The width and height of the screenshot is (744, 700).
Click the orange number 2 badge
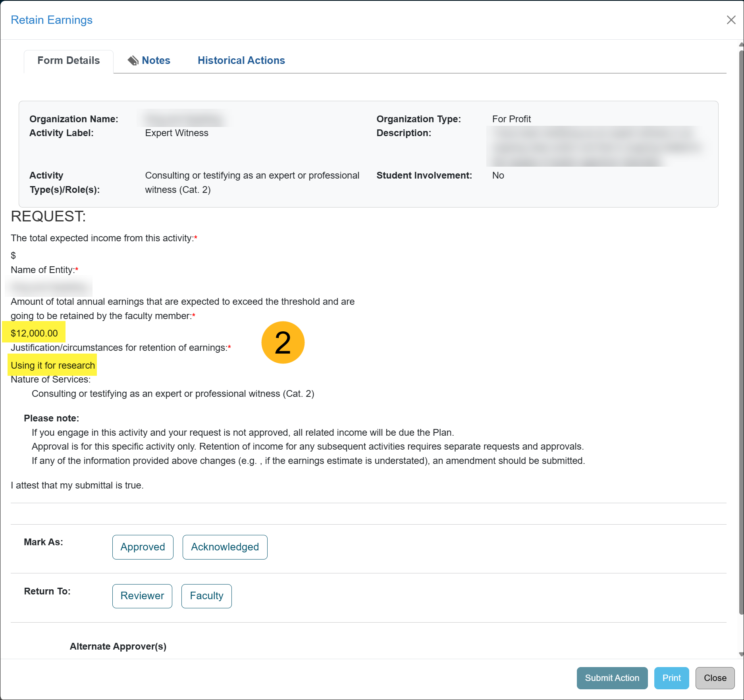click(283, 342)
